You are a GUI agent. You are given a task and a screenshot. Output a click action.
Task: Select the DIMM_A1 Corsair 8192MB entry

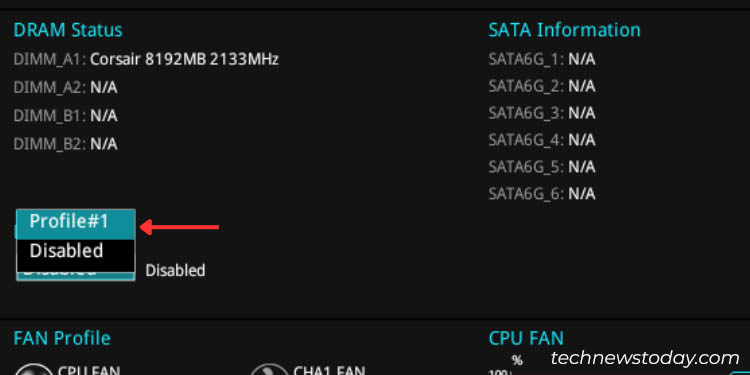tap(146, 59)
